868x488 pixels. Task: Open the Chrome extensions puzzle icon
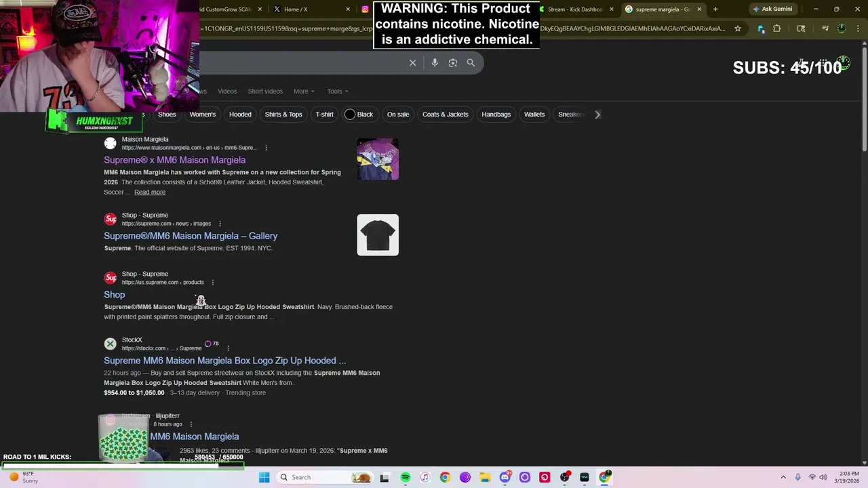[x=777, y=28]
